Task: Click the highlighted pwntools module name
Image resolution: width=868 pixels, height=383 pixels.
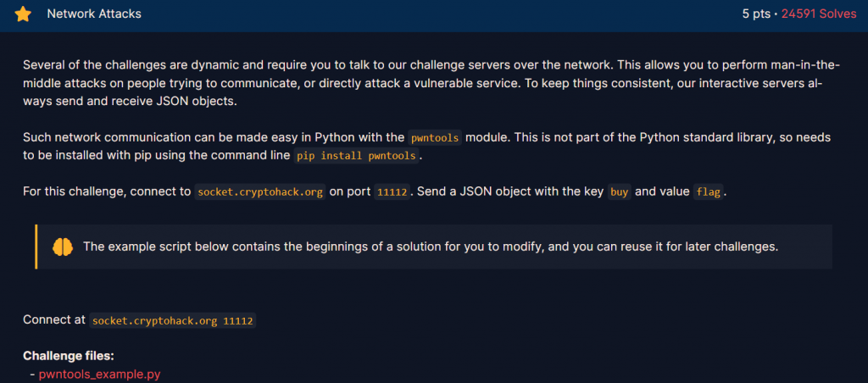Action: [434, 138]
